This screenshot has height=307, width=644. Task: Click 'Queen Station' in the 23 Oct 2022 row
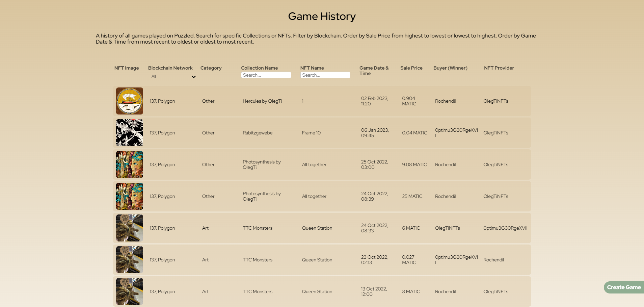click(317, 260)
